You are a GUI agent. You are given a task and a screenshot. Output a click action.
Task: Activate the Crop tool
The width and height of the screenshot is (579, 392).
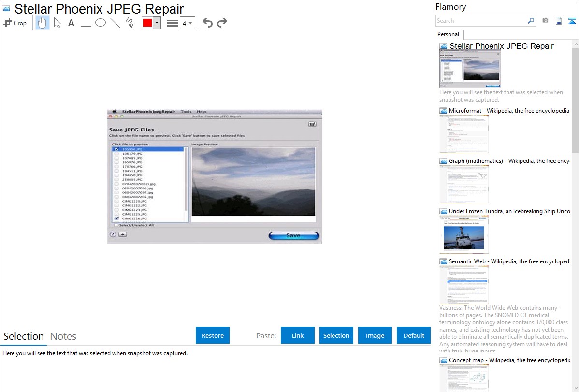pos(15,23)
